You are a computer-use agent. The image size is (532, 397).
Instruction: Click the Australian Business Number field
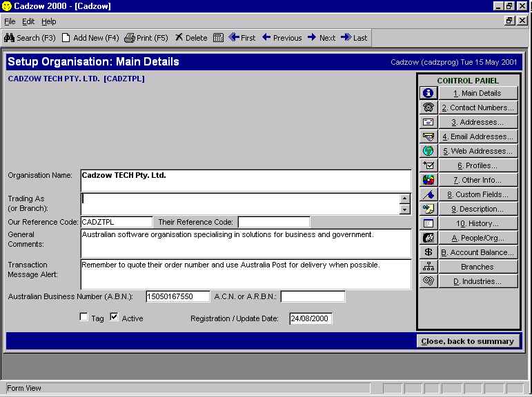pyautogui.click(x=178, y=296)
